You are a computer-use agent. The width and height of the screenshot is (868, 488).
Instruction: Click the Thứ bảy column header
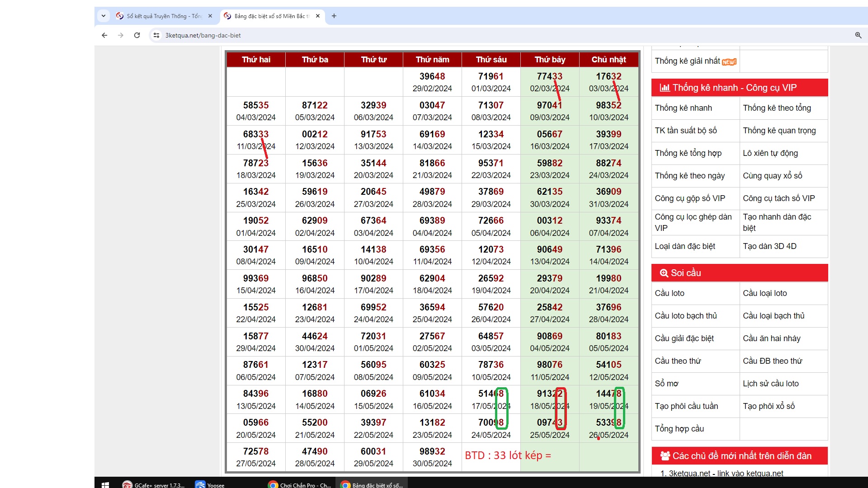pyautogui.click(x=550, y=60)
